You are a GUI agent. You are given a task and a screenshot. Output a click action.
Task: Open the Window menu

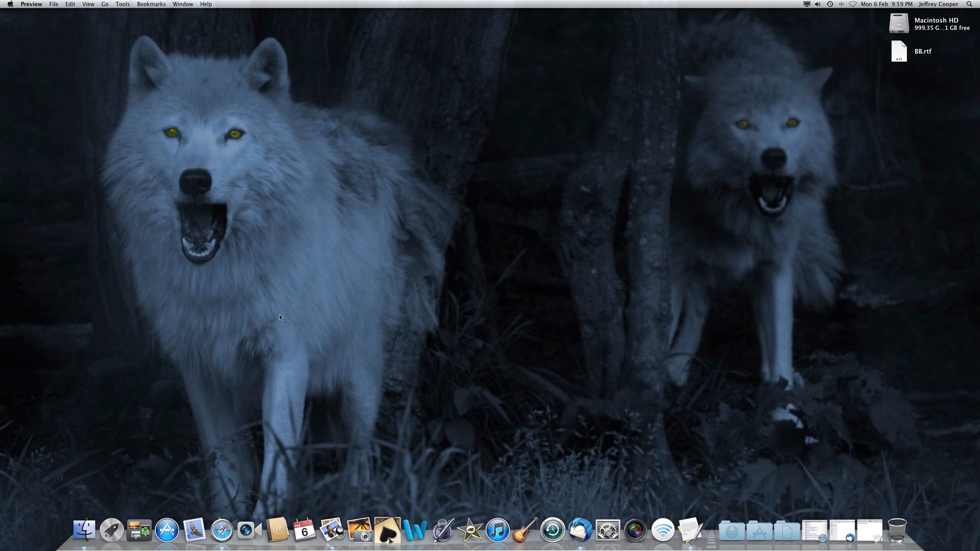[183, 4]
